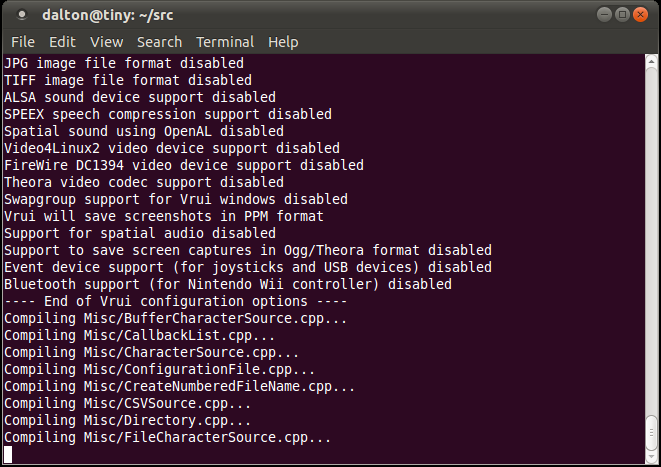Open the Terminal menu
The width and height of the screenshot is (661, 467).
pyautogui.click(x=225, y=42)
